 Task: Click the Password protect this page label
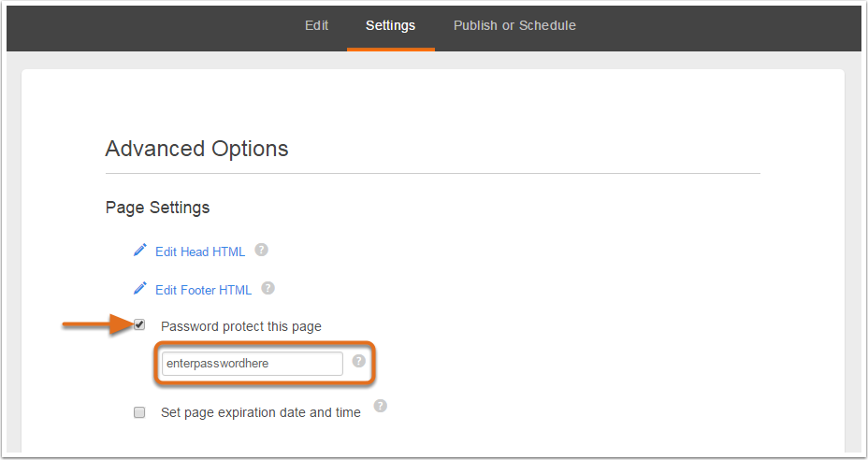point(240,326)
